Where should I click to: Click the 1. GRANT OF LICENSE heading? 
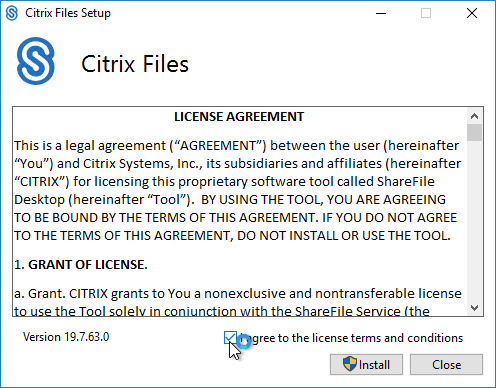(81, 265)
